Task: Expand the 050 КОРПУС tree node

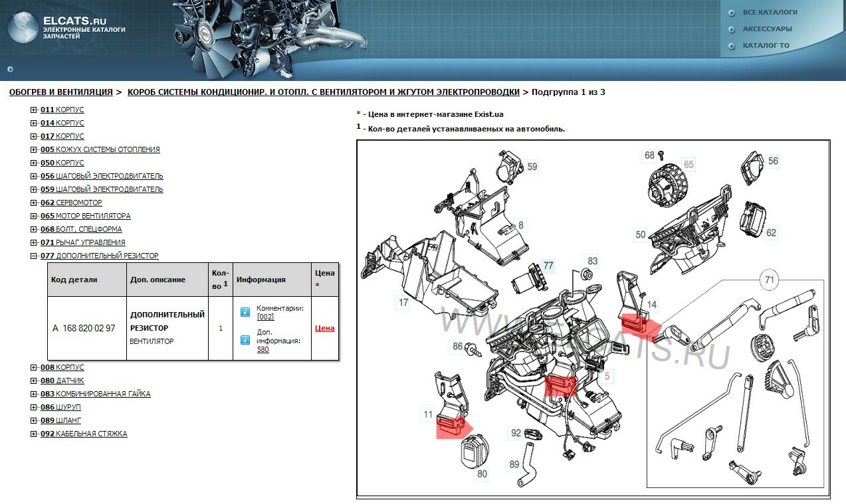Action: point(34,163)
